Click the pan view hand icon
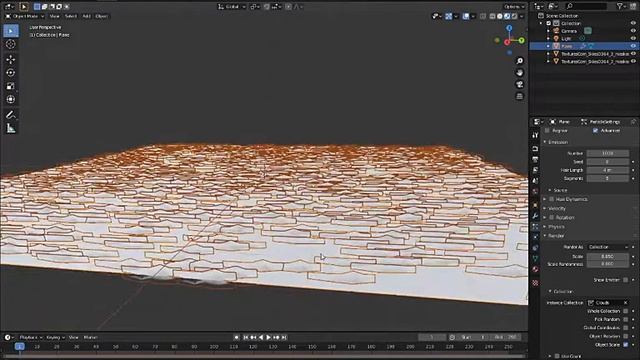Image resolution: width=640 pixels, height=360 pixels. (x=520, y=73)
